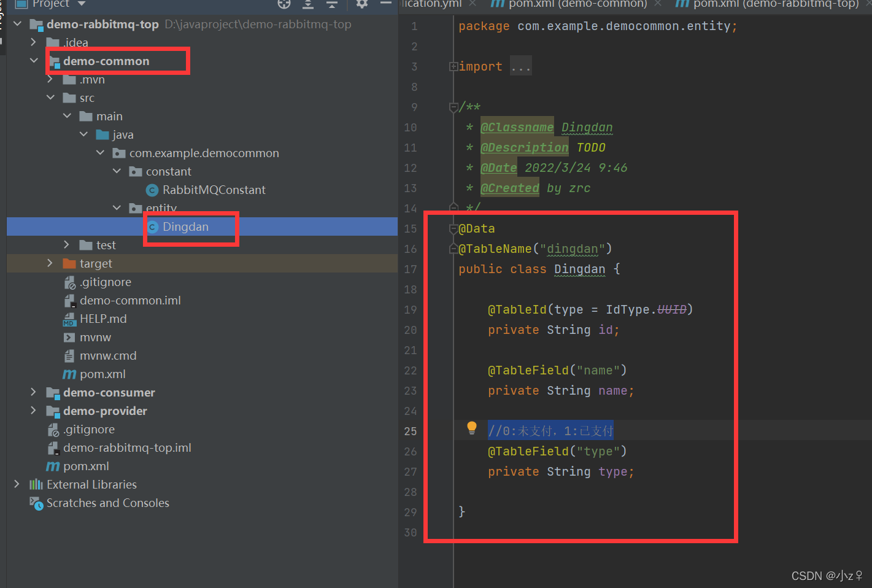Viewport: 872px width, 588px height.
Task: Click the Maven icon of demo-common pom.xml
Action: coord(69,374)
